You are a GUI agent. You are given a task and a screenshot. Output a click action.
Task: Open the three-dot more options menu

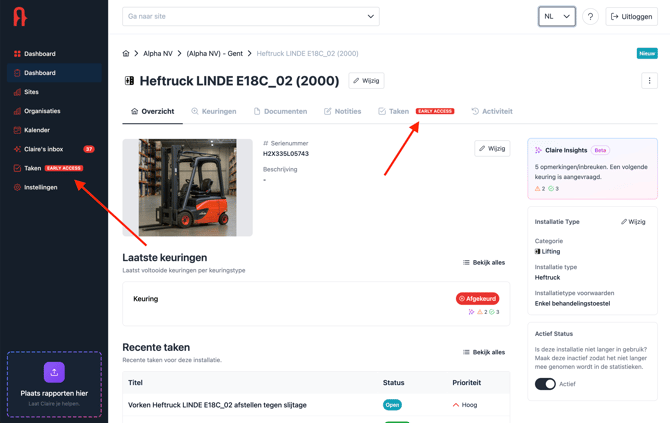pyautogui.click(x=649, y=81)
